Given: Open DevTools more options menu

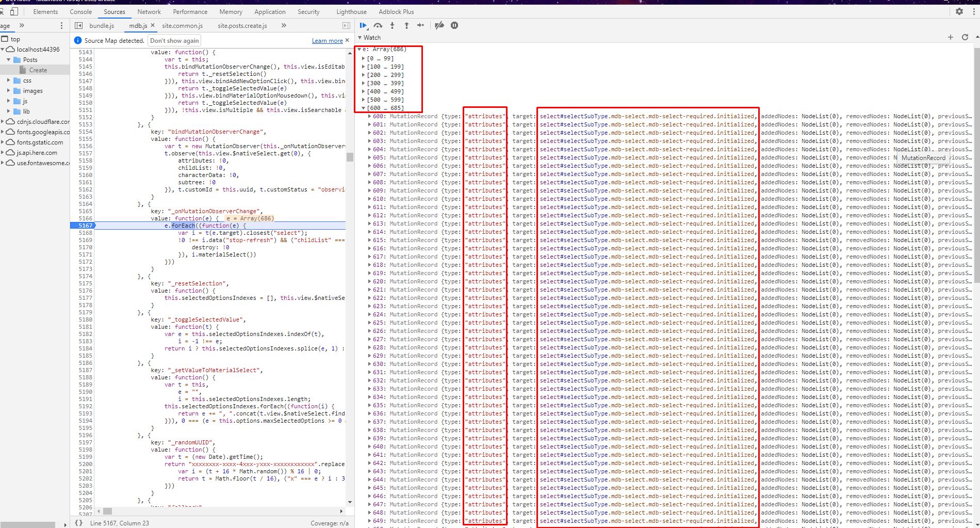Looking at the screenshot, I should click(x=973, y=11).
